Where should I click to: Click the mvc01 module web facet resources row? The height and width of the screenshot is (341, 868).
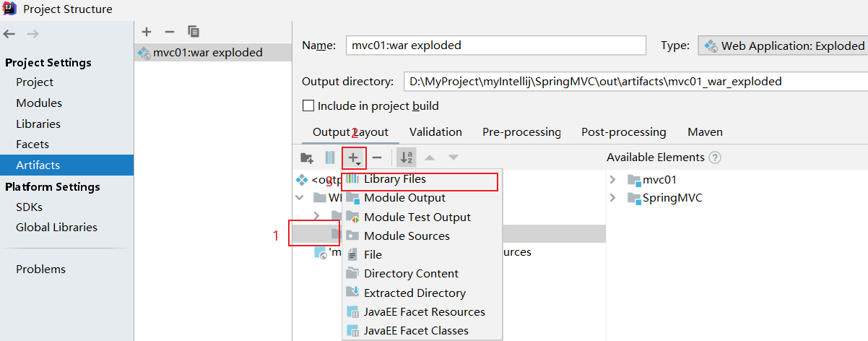coord(423,252)
